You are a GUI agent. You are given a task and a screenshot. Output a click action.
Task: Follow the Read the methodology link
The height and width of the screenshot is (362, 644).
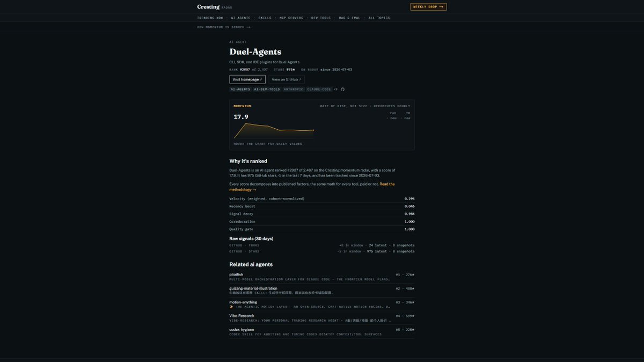(x=312, y=187)
